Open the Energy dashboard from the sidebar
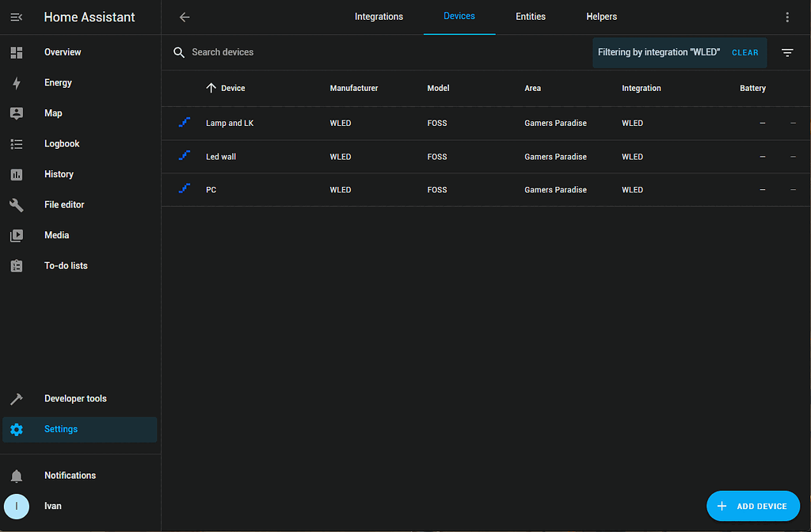The width and height of the screenshot is (811, 532). coord(16,82)
